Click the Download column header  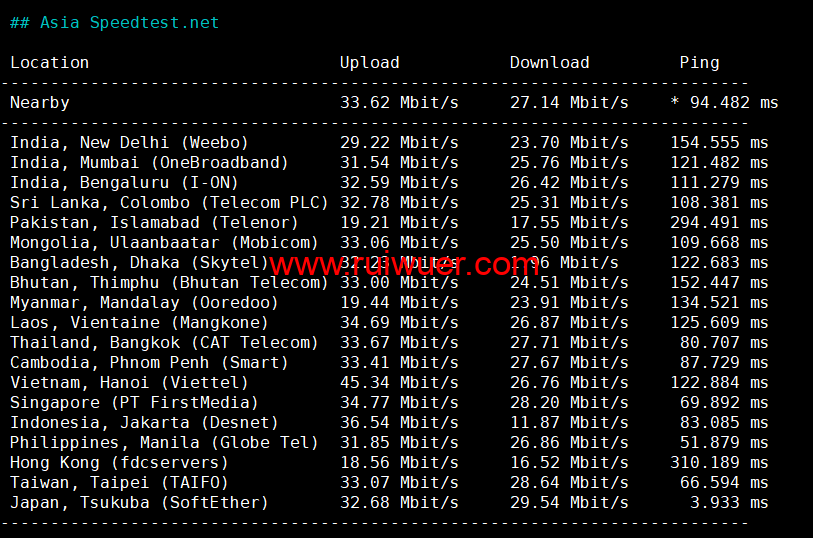tap(549, 62)
